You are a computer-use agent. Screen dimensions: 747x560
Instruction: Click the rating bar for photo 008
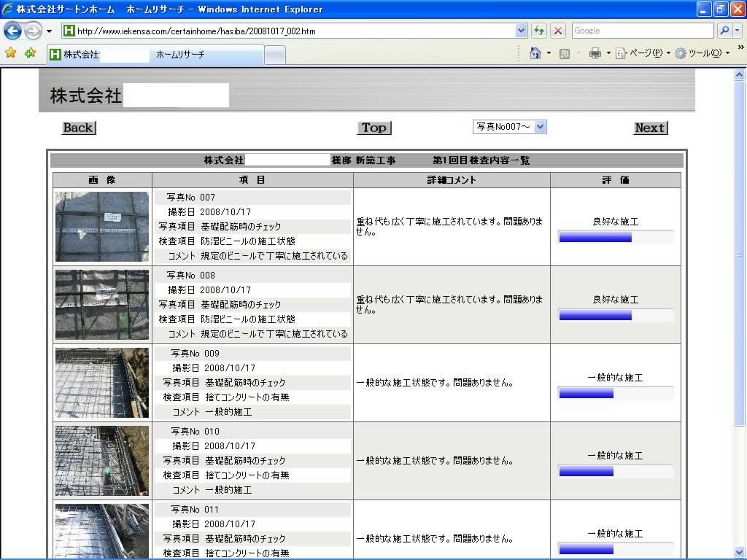pos(616,315)
